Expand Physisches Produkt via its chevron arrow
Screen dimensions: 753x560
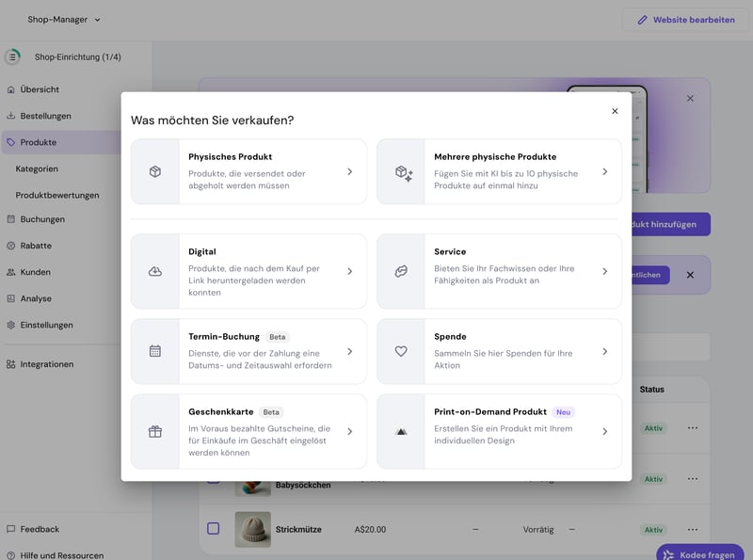[x=349, y=172]
